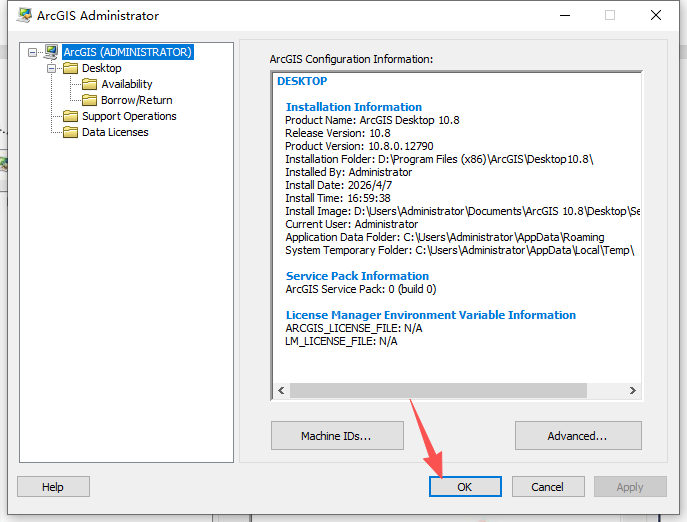Click the Desktop folder icon
This screenshot has height=522, width=687.
70,68
